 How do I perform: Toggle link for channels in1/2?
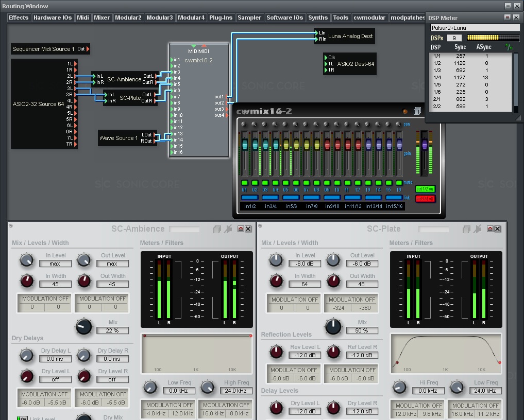pyautogui.click(x=250, y=197)
